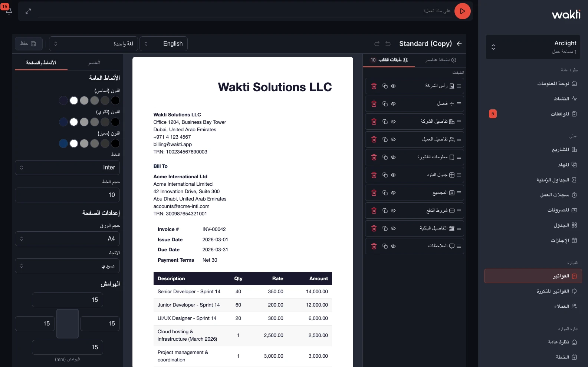Delete the الملاحظات layer
This screenshot has height=367, width=588.
tap(374, 246)
